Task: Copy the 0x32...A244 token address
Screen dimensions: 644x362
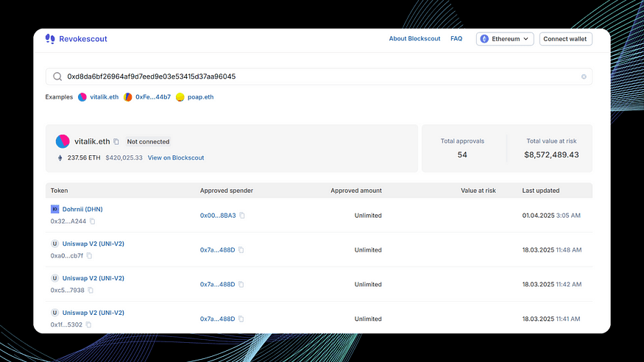Action: (93, 221)
